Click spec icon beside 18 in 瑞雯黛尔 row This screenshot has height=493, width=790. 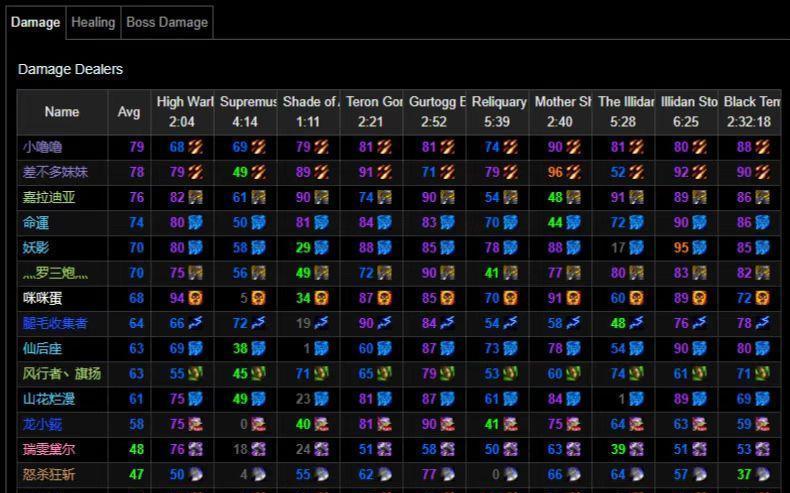(x=258, y=449)
